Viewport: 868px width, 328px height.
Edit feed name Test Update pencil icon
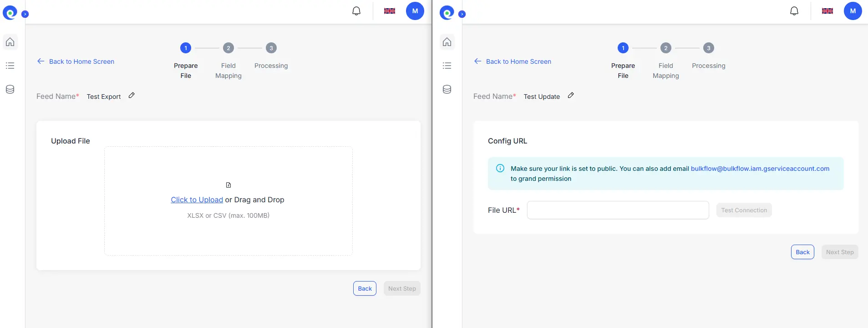[571, 95]
